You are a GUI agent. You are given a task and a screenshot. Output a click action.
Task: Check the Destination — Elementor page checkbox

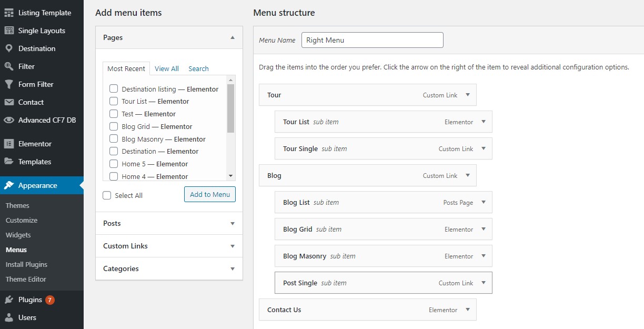click(113, 151)
